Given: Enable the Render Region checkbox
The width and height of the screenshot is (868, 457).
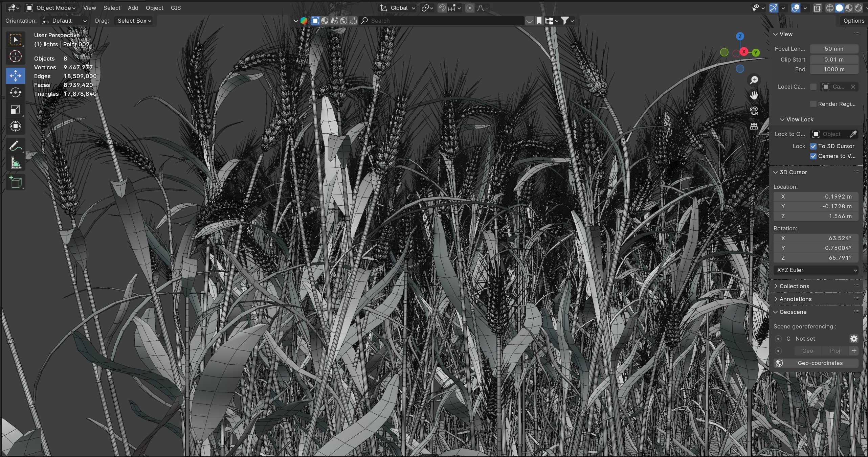Looking at the screenshot, I should click(813, 104).
